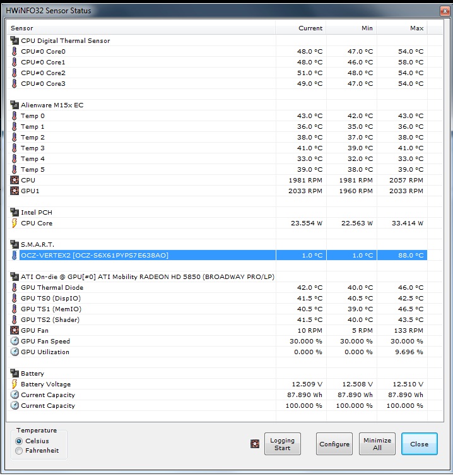Click the GPU Fan sensor icon
The height and width of the screenshot is (476, 453).
pyautogui.click(x=15, y=330)
